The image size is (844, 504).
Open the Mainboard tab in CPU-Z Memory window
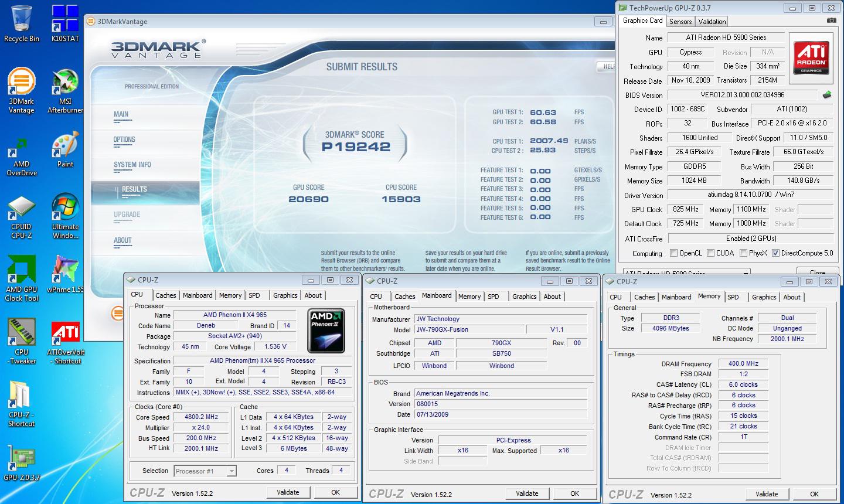point(676,297)
